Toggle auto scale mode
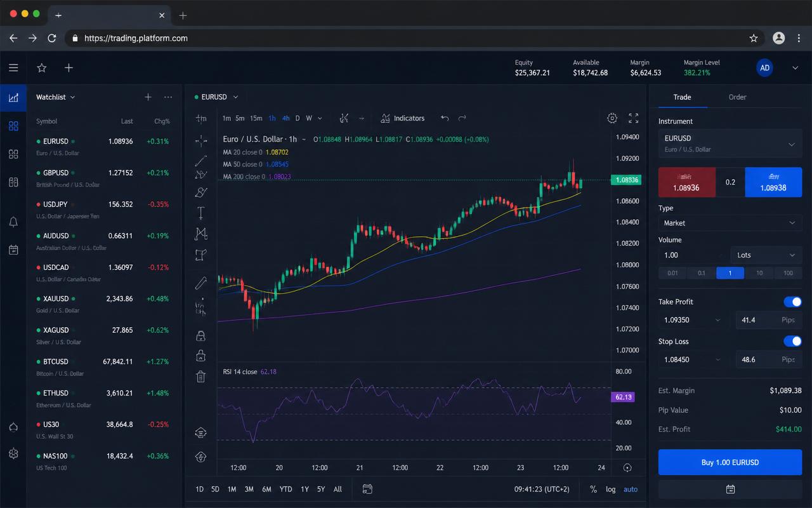The height and width of the screenshot is (508, 812). (631, 489)
